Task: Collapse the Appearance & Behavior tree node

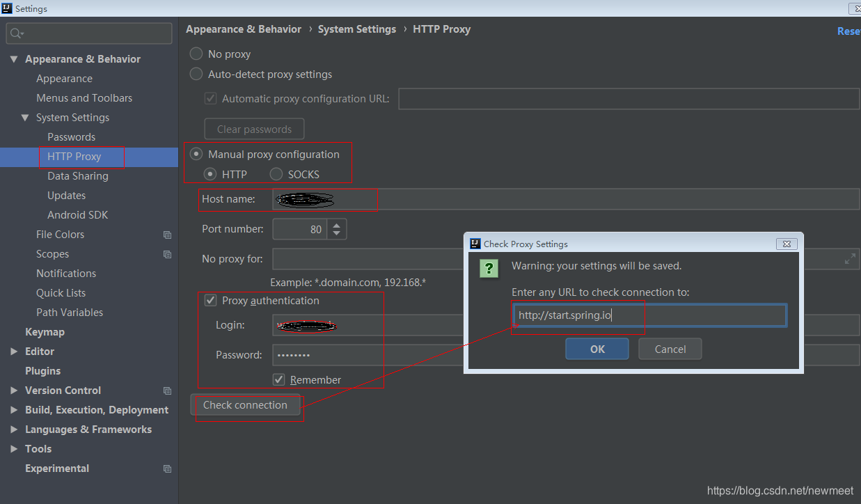Action: 14,59
